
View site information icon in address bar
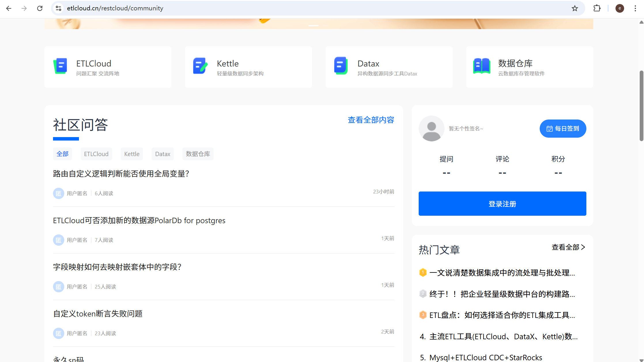(58, 8)
